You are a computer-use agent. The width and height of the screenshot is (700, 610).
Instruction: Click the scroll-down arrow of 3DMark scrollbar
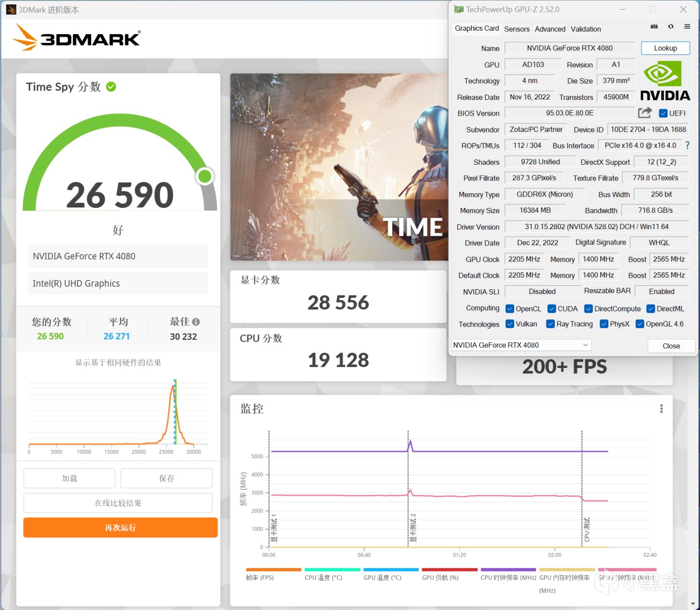[692, 604]
